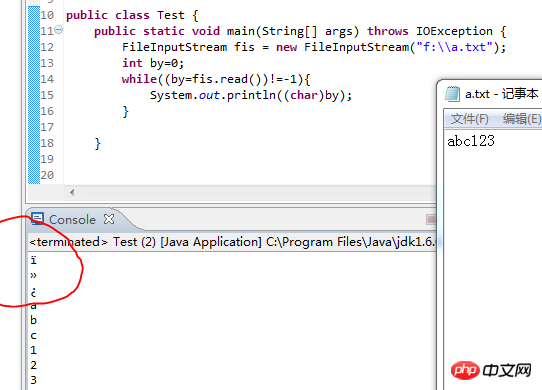Open the 编辑(E) menu in Notepad
542x390 pixels.
pos(522,119)
